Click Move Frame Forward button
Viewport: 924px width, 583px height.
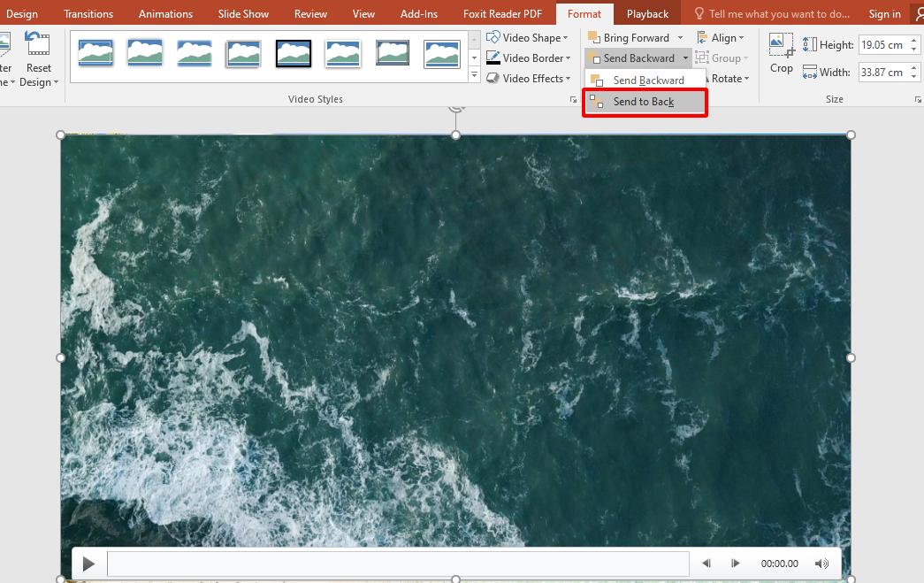(736, 563)
